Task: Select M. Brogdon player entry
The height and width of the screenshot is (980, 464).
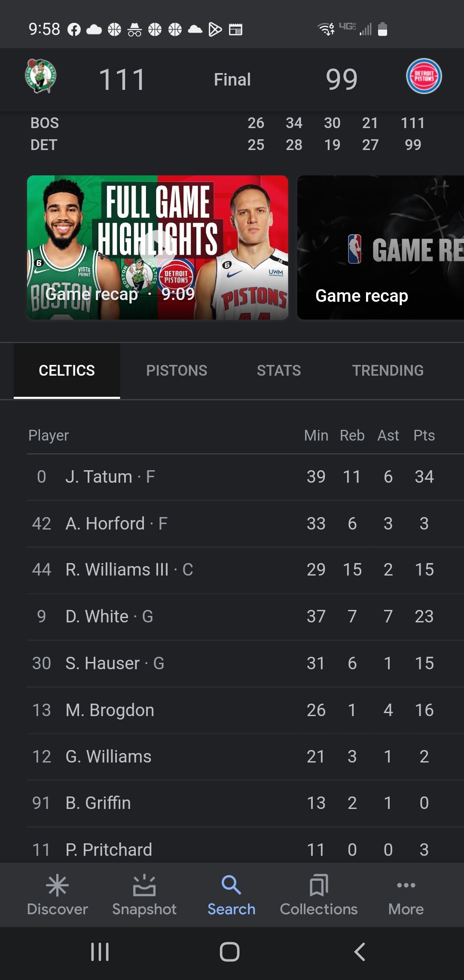Action: [x=245, y=710]
